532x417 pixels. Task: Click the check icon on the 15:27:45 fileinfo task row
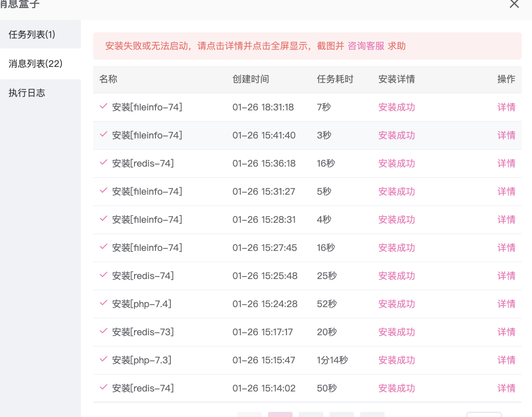[x=103, y=247]
